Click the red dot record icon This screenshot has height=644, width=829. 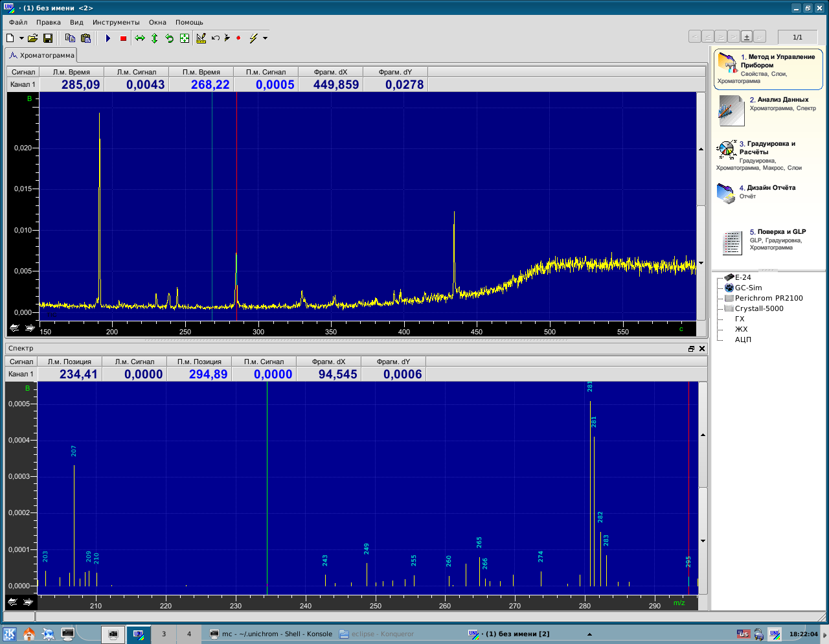point(238,38)
